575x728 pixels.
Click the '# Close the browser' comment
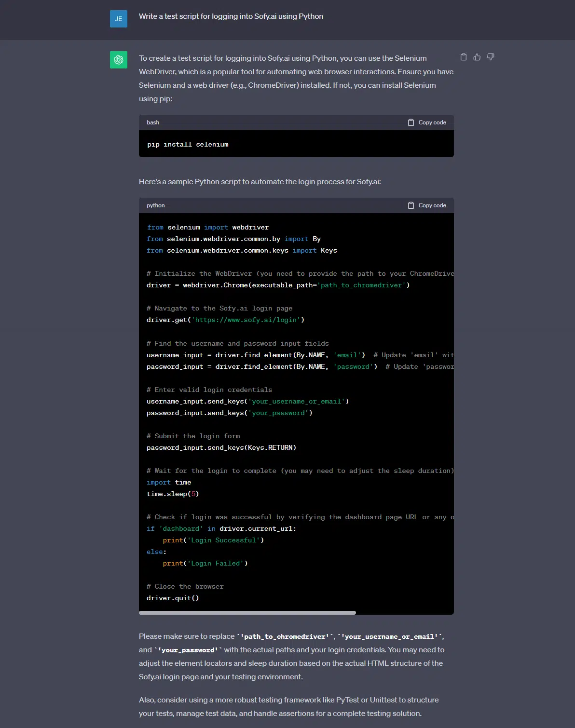click(x=185, y=587)
